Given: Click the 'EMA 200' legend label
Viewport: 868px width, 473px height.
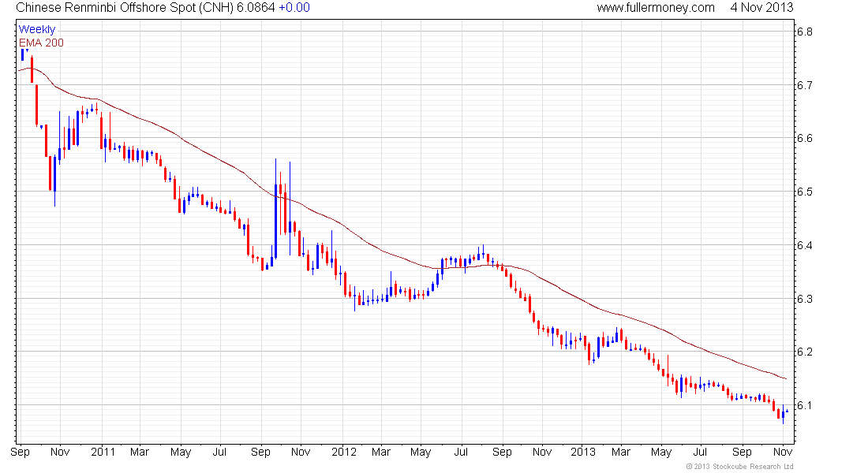Looking at the screenshot, I should click(41, 43).
